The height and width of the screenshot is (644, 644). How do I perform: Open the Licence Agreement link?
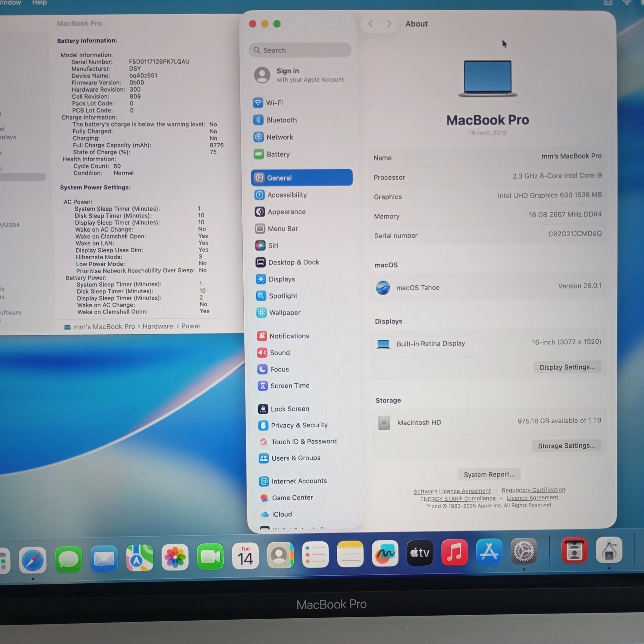[532, 498]
